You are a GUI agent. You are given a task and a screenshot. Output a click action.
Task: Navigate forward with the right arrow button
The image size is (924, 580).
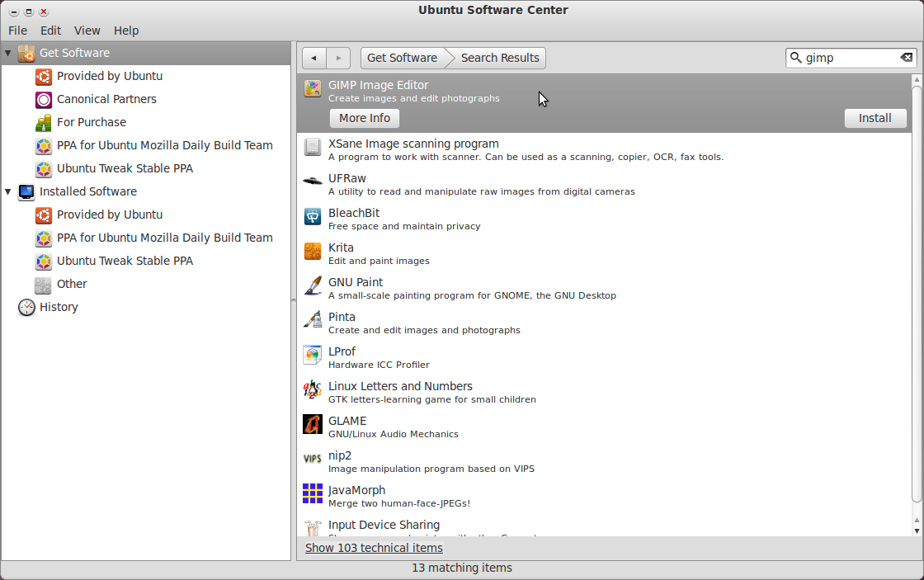338,58
